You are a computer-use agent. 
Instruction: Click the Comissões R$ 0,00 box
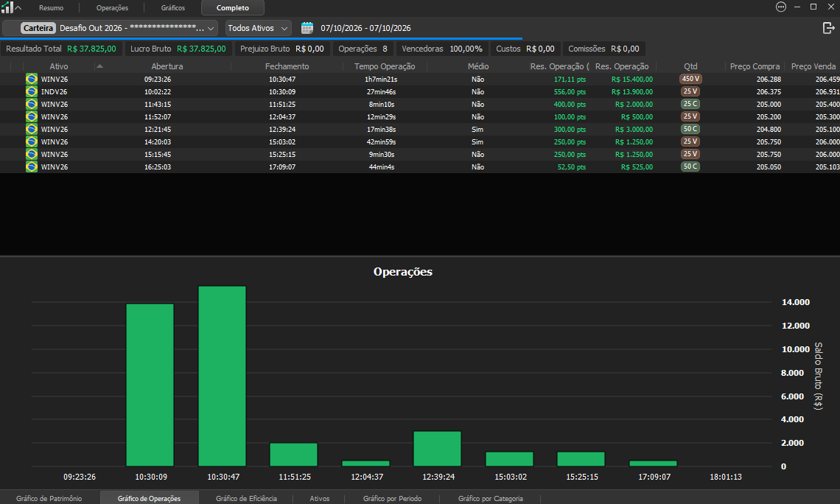point(603,49)
